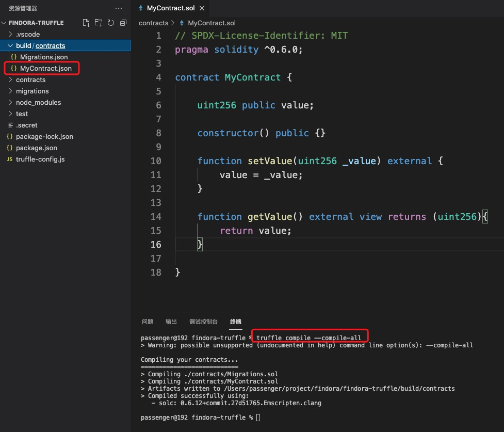Open MyContract.json in the explorer
504x432 pixels.
[45, 68]
